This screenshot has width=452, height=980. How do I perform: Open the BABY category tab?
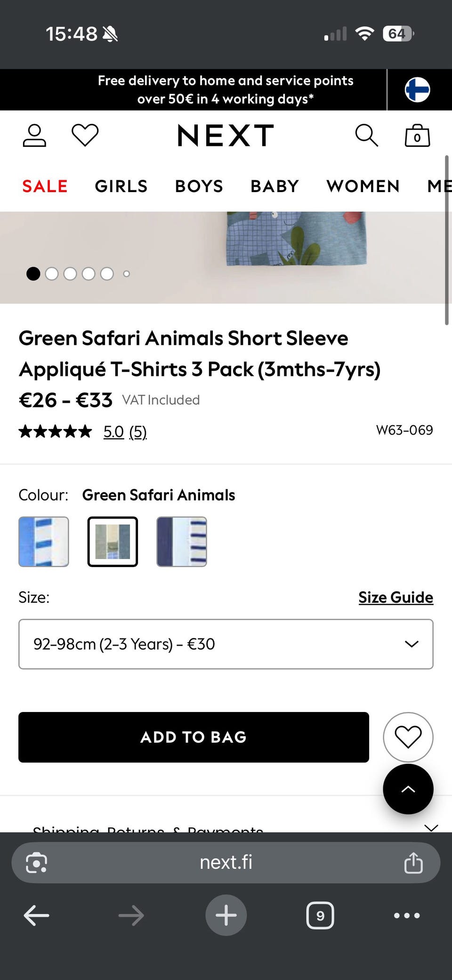tap(274, 186)
